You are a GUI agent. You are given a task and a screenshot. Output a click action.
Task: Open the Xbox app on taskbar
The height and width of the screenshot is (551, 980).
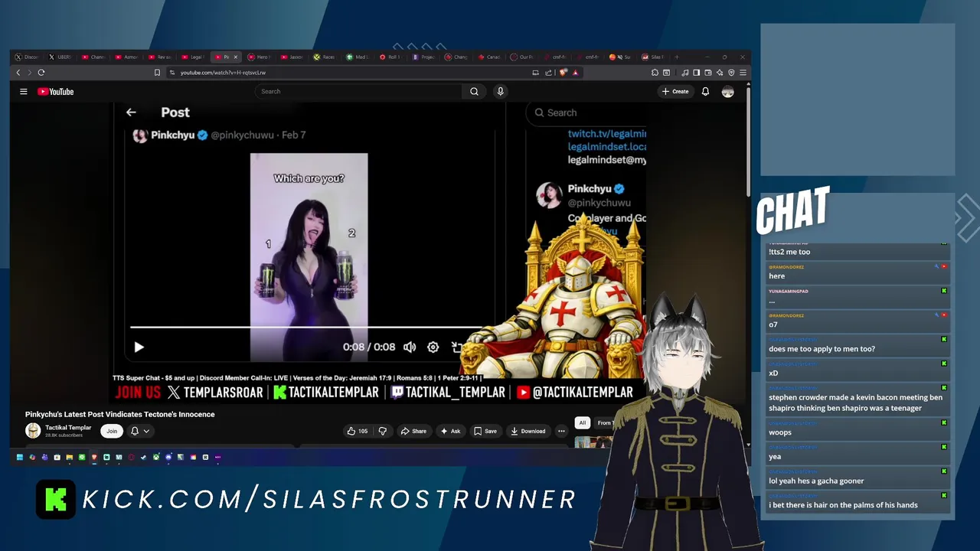[155, 458]
